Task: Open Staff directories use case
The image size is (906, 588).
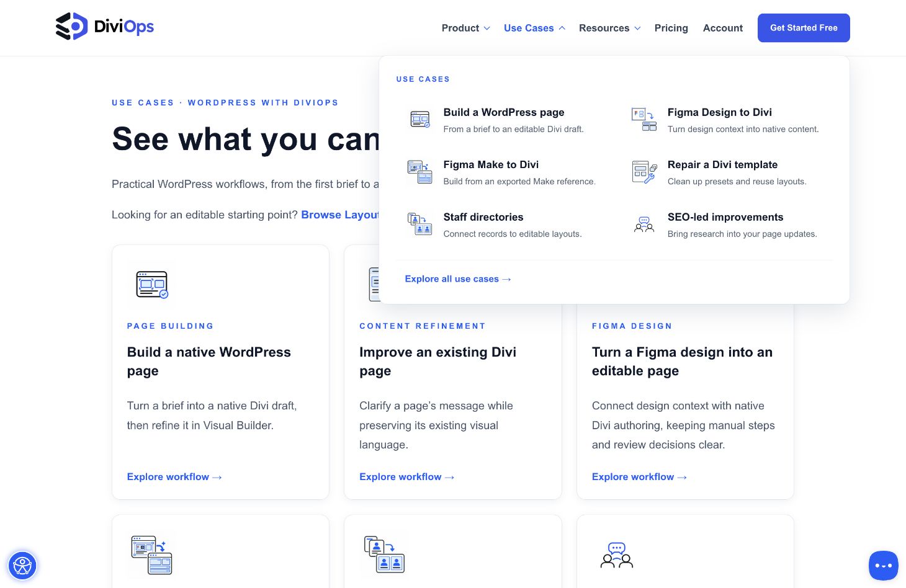Action: pyautogui.click(x=503, y=225)
